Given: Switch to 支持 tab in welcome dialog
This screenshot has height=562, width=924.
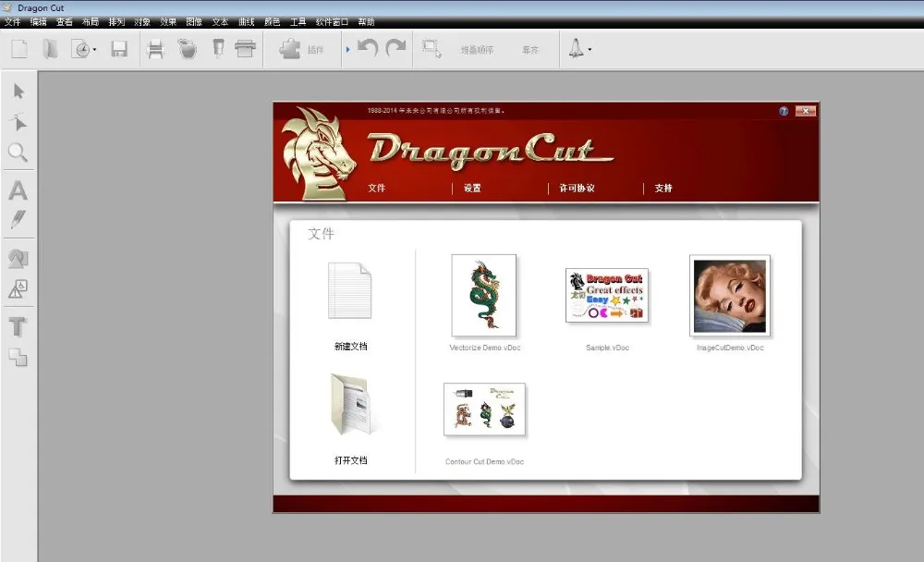Looking at the screenshot, I should point(663,189).
